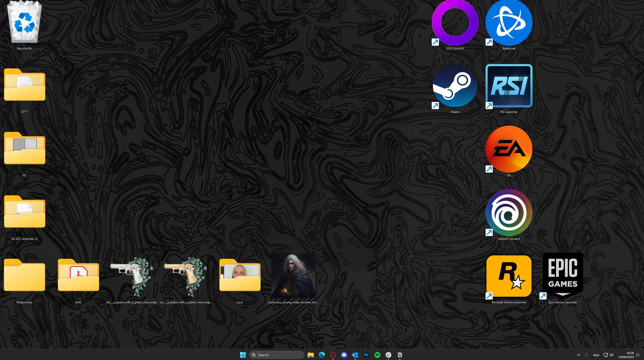This screenshot has width=644, height=360.
Task: Select the young male sorcerer image file
Action: [293, 276]
